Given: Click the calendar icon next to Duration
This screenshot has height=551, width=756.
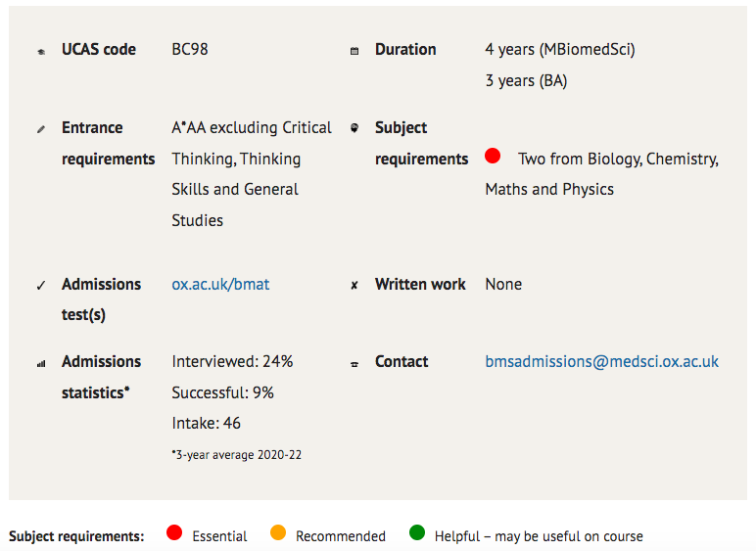Looking at the screenshot, I should (x=354, y=51).
